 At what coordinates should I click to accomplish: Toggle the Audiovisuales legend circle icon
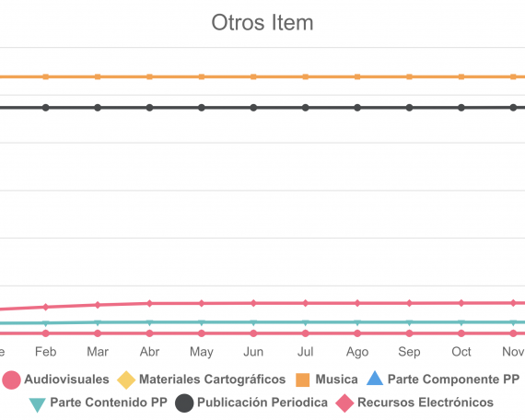click(11, 379)
